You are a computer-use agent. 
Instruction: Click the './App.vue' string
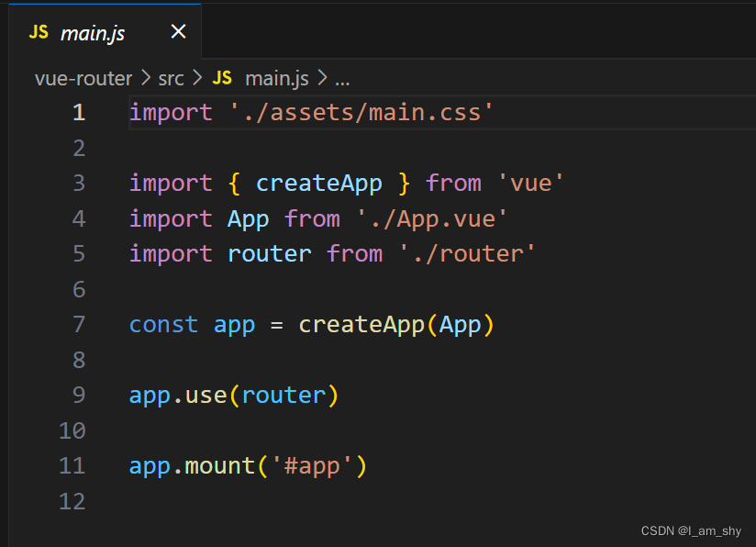(x=432, y=219)
